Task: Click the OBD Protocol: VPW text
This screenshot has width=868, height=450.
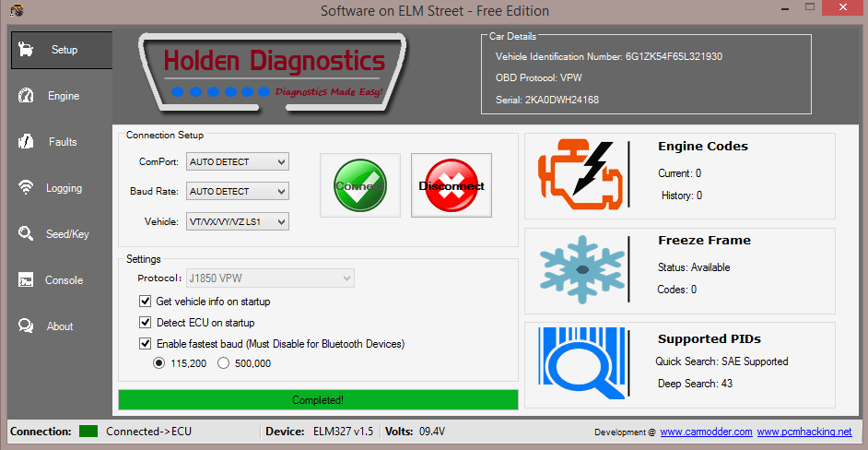Action: click(x=539, y=78)
